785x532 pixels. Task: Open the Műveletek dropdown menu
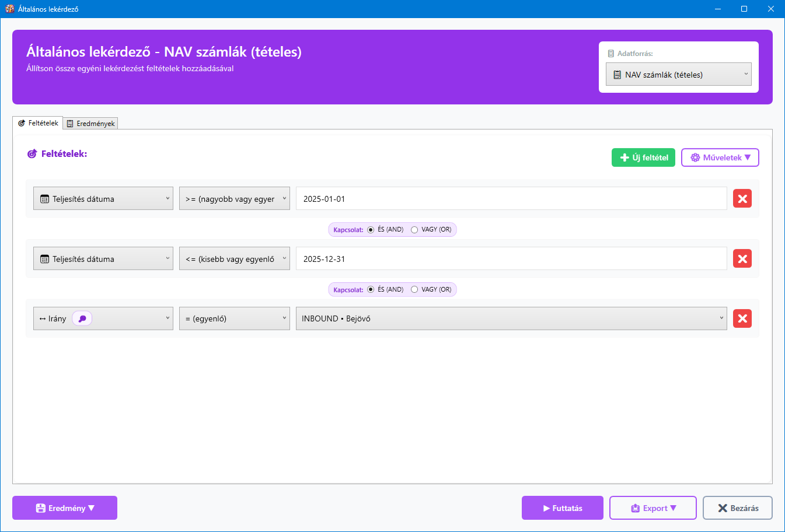point(720,157)
